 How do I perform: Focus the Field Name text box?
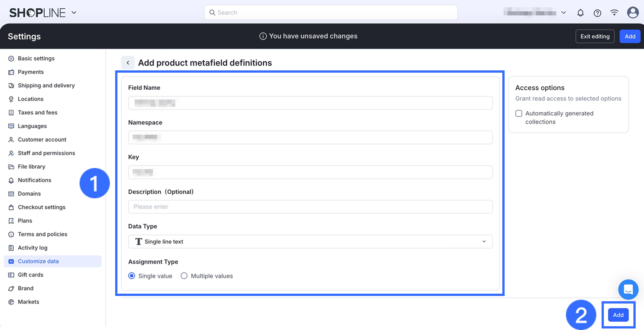(x=310, y=103)
